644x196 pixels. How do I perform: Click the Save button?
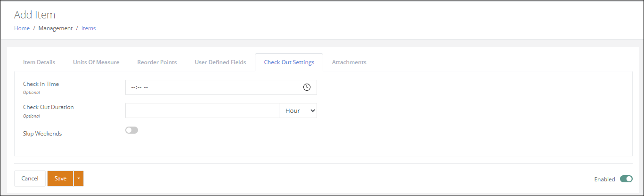pyautogui.click(x=60, y=179)
